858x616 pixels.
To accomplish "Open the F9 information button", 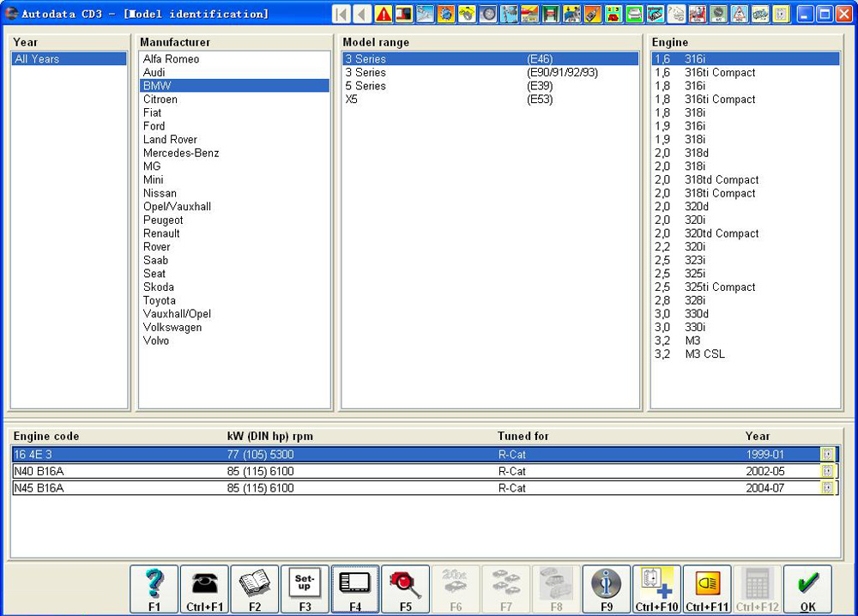I will click(x=607, y=589).
